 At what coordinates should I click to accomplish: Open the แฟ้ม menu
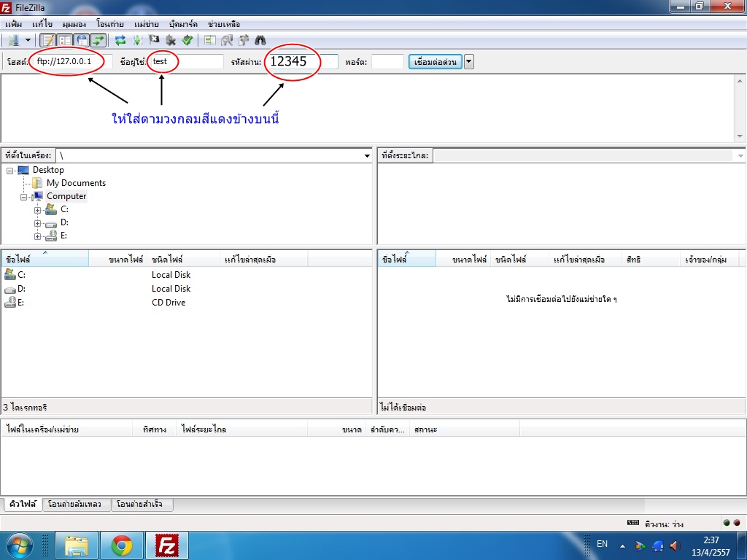(x=13, y=24)
